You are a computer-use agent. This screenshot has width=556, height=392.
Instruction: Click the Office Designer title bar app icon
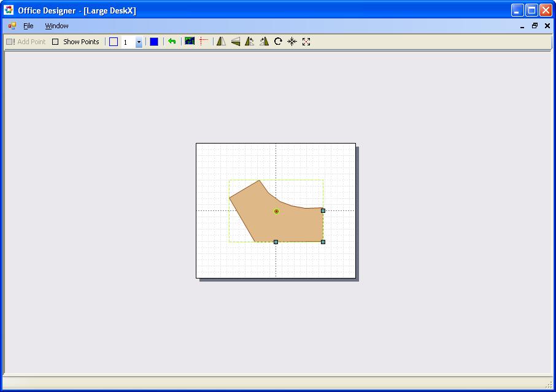9,10
